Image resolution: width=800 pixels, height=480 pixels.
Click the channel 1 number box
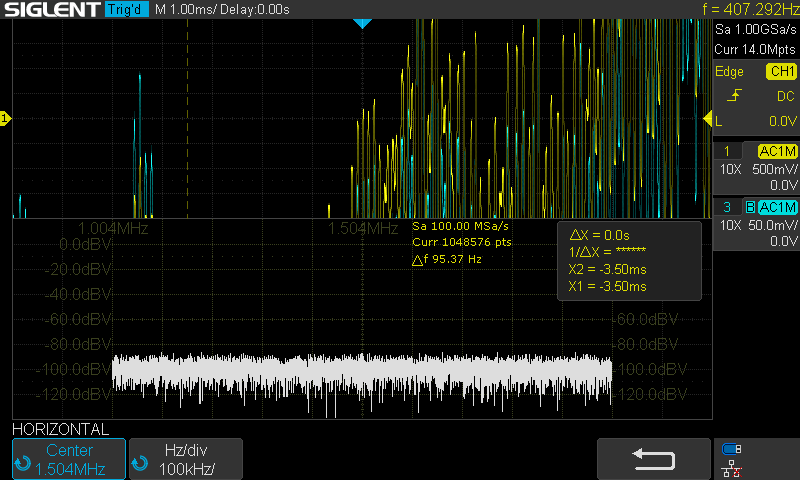pos(727,151)
